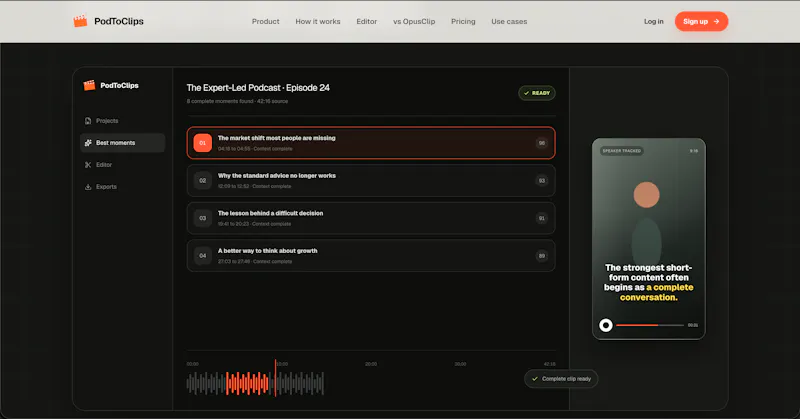Viewport: 800px width, 419px height.
Task: Open the Editor nav link
Action: coord(366,21)
